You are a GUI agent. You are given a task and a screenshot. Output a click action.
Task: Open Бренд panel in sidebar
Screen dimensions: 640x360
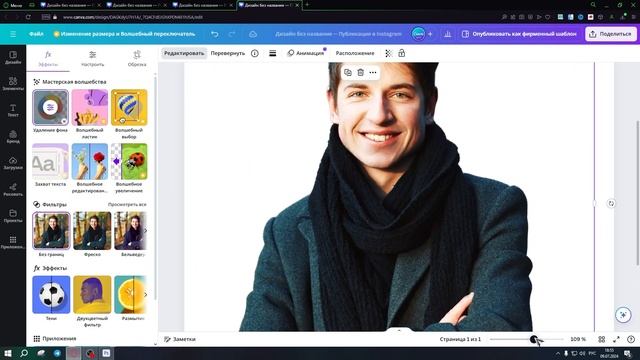point(13,137)
